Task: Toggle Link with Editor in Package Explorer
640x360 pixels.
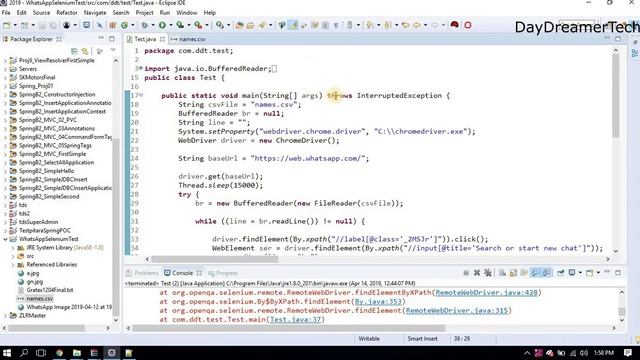Action: coord(85,51)
